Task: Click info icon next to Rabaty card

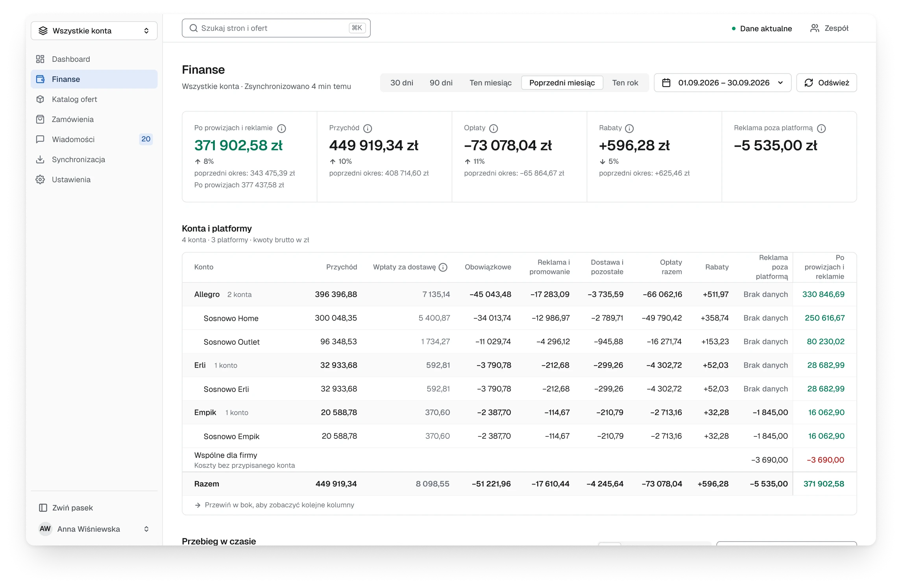Action: coord(629,128)
